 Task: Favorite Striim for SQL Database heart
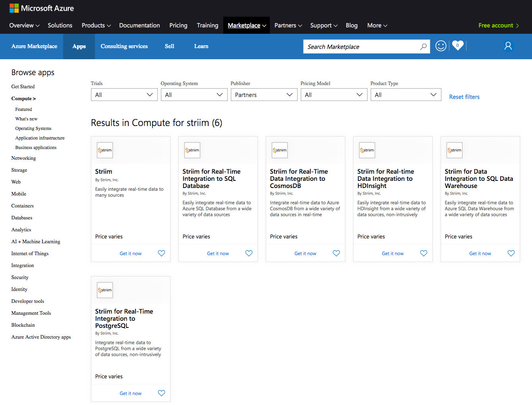coord(249,253)
